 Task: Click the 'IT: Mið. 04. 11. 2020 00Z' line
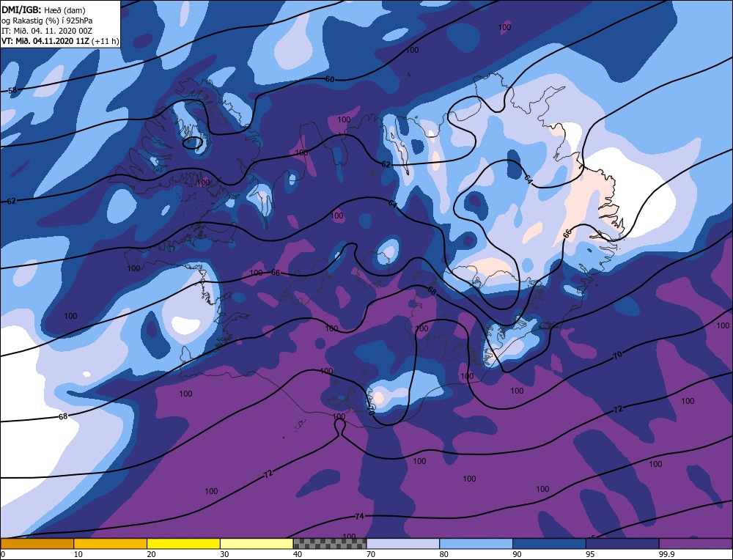[x=47, y=31]
